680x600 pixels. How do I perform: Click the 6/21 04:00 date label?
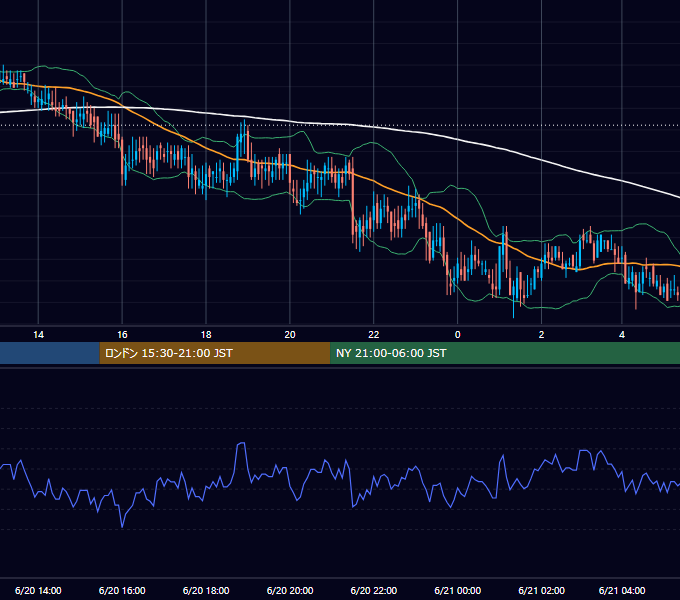point(622,590)
